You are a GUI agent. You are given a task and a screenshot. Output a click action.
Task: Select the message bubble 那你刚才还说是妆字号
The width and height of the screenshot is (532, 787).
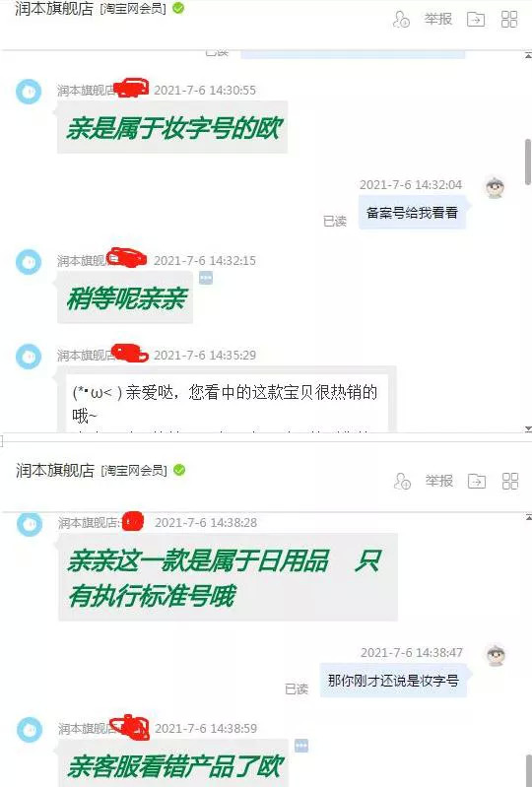[393, 681]
